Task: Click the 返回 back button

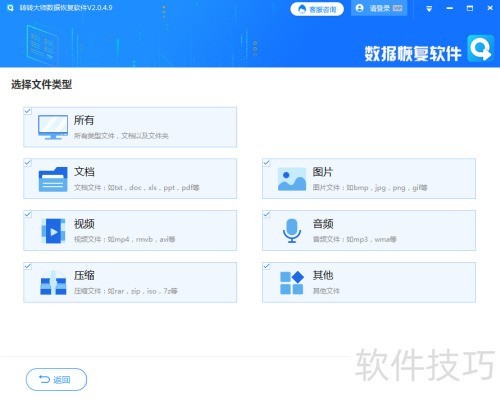Action: [56, 379]
